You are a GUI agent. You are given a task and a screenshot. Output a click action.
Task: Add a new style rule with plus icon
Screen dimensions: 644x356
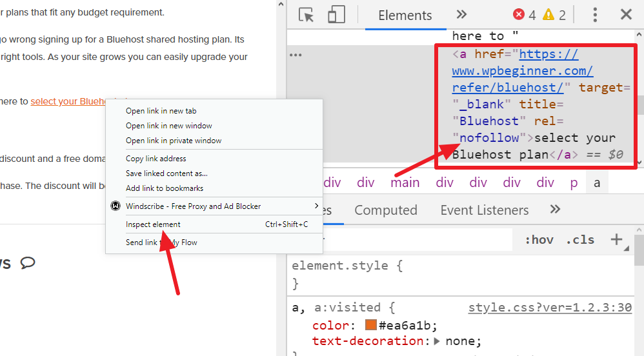coord(616,239)
